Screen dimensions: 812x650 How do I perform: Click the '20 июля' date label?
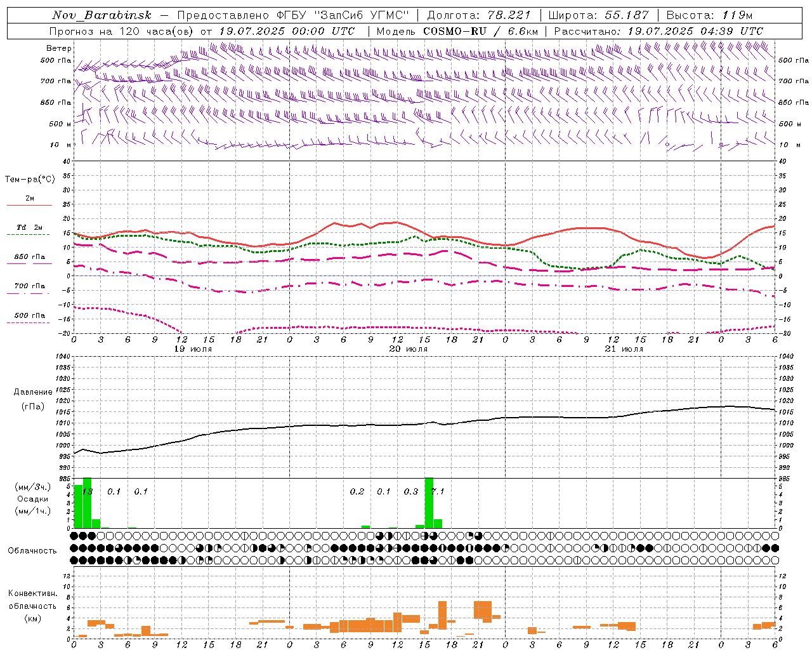pos(409,349)
